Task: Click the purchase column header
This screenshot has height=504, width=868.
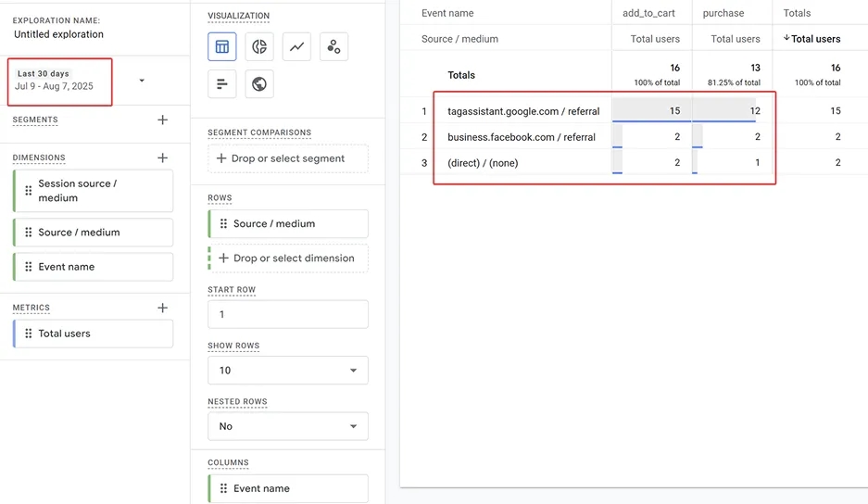Action: coord(723,13)
